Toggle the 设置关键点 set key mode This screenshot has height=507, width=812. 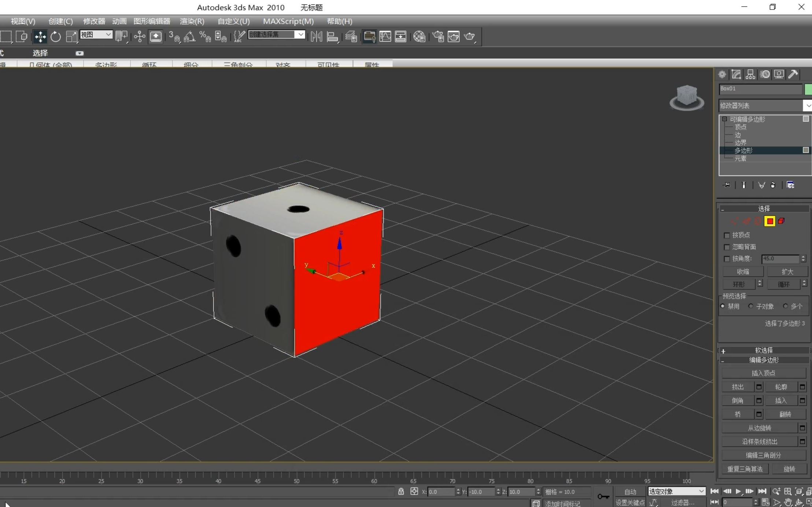[630, 503]
